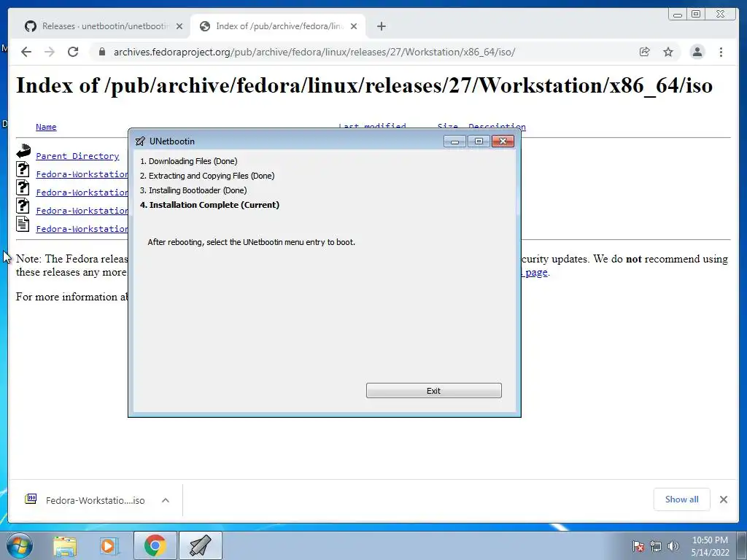Screen dimensions: 747x560
Task: Open downloaded Fedora-Workstatio....iso item
Action: pyautogui.click(x=95, y=500)
